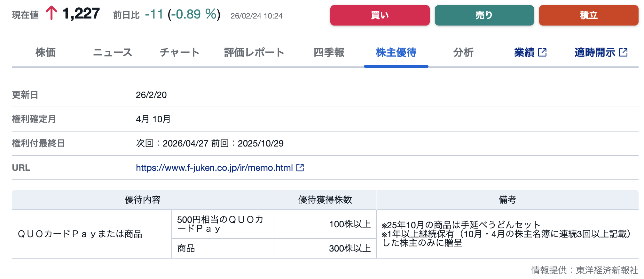This screenshot has width=644, height=279.
Task: Open the 適時開示 link tab
Action: (x=595, y=52)
